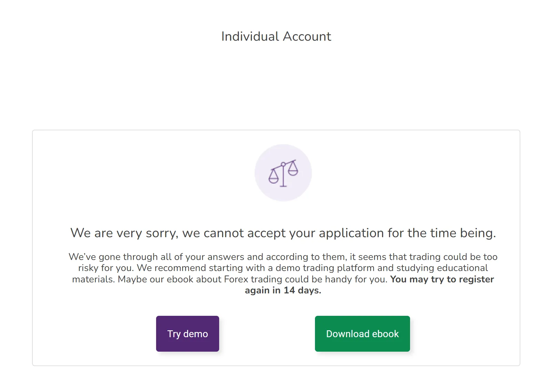Click the Individual Account page title
The height and width of the screenshot is (392, 541).
click(x=276, y=36)
